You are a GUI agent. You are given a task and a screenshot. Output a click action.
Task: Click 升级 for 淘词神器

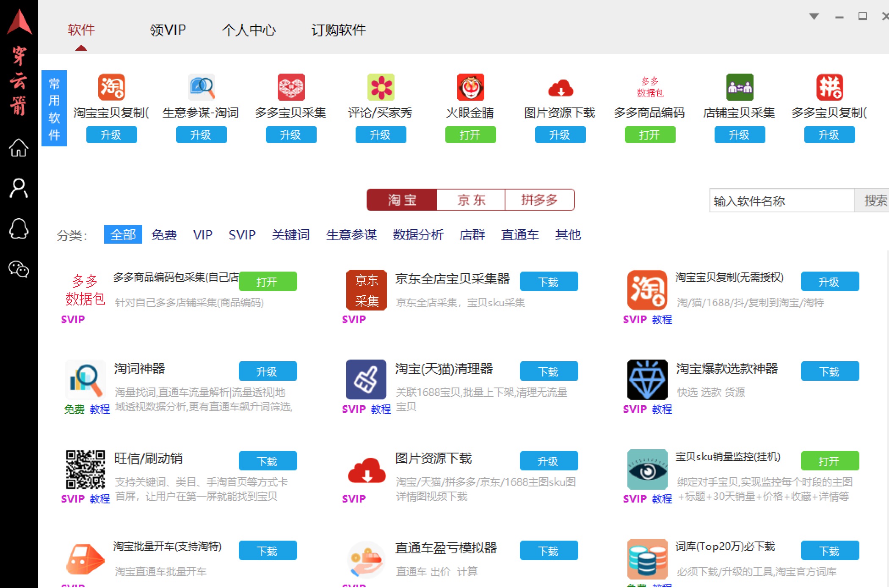pos(268,371)
